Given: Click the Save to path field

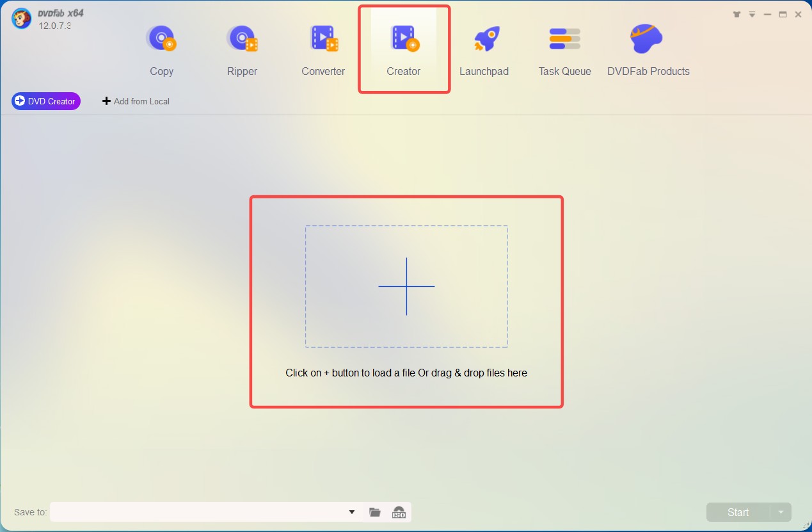Looking at the screenshot, I should click(x=198, y=512).
